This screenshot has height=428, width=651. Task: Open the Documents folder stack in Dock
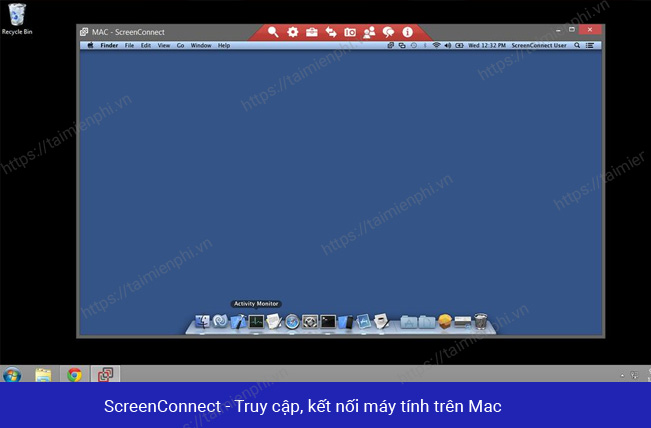(426, 322)
